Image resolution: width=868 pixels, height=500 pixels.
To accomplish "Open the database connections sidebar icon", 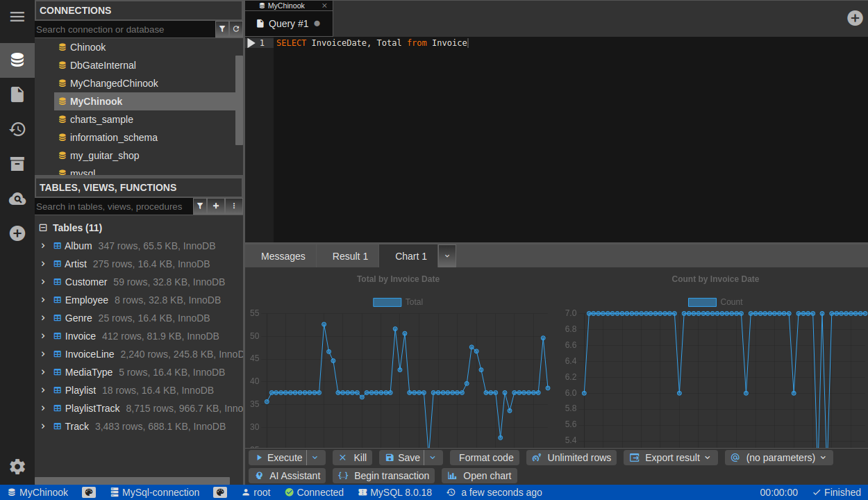I will [x=17, y=60].
